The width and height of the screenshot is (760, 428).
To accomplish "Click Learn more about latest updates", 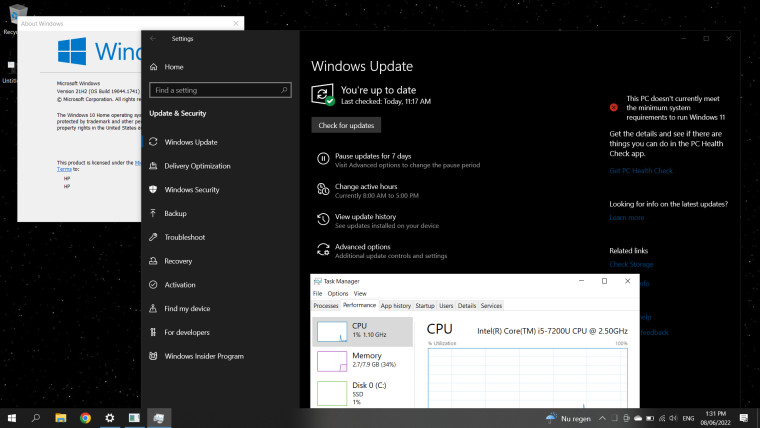I will click(627, 218).
